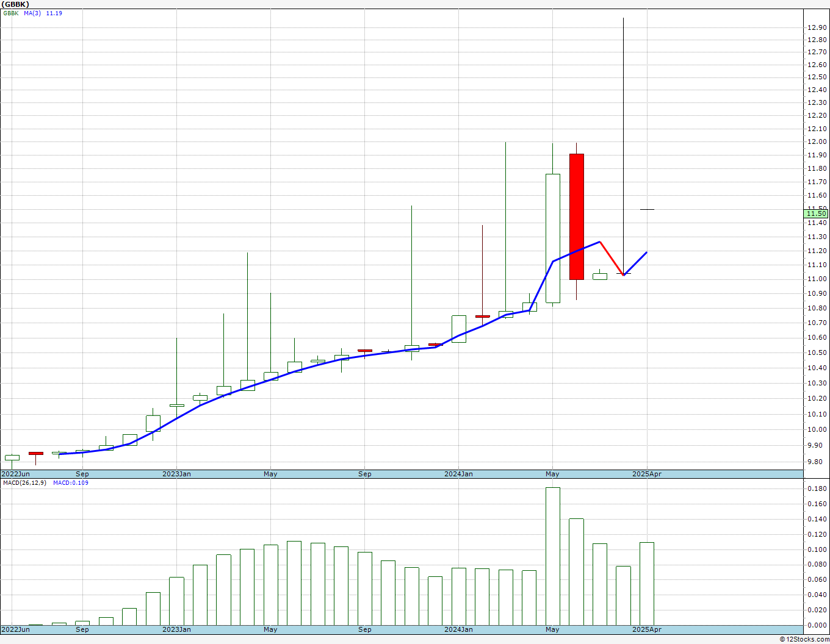
Task: Click the 2025Apr label on price timeline
Action: (646, 474)
